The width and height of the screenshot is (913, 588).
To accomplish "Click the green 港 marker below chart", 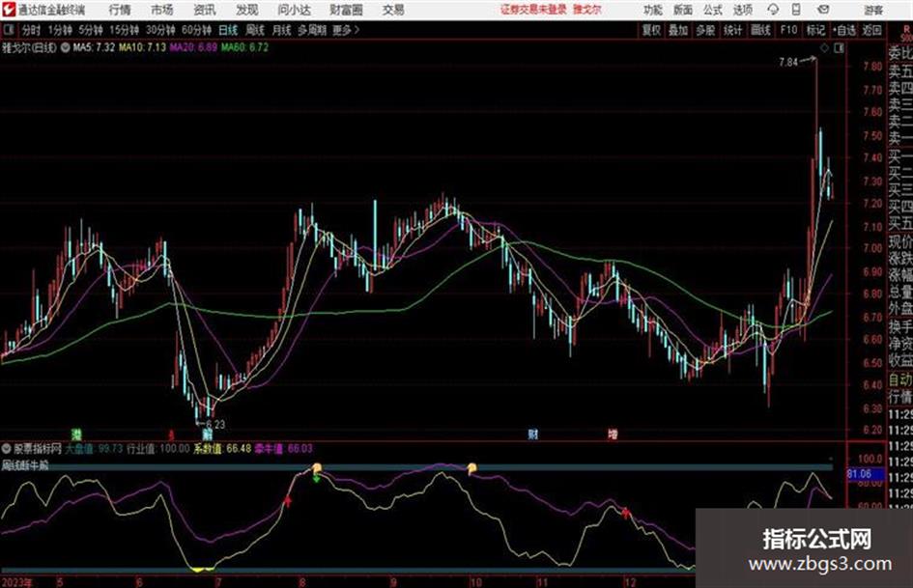I will (x=76, y=434).
